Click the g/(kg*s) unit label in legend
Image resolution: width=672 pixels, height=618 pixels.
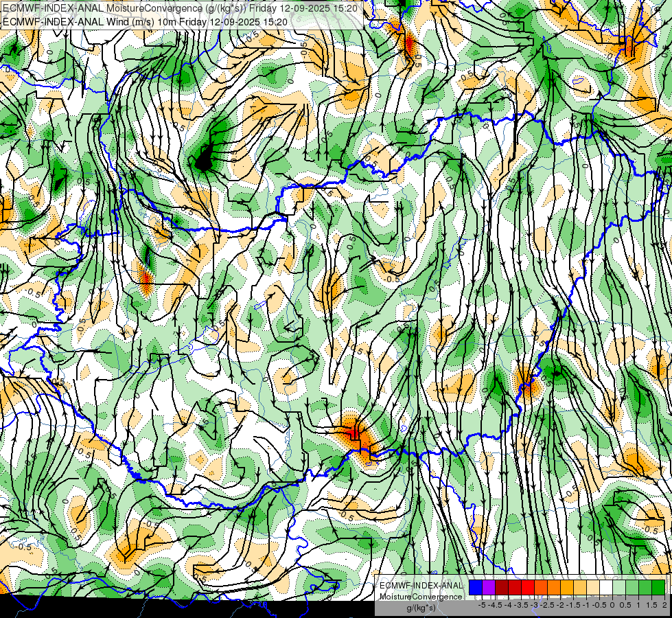click(421, 608)
